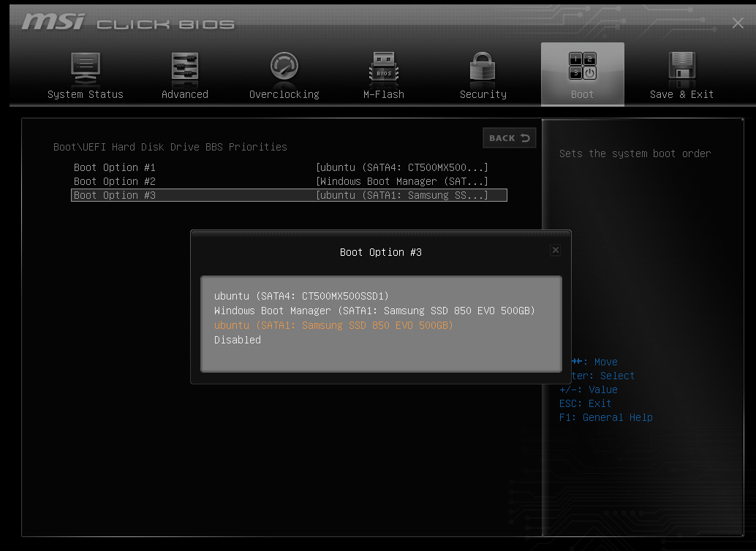Click the Boot Option #3 row label
This screenshot has width=756, height=551.
pyautogui.click(x=115, y=195)
